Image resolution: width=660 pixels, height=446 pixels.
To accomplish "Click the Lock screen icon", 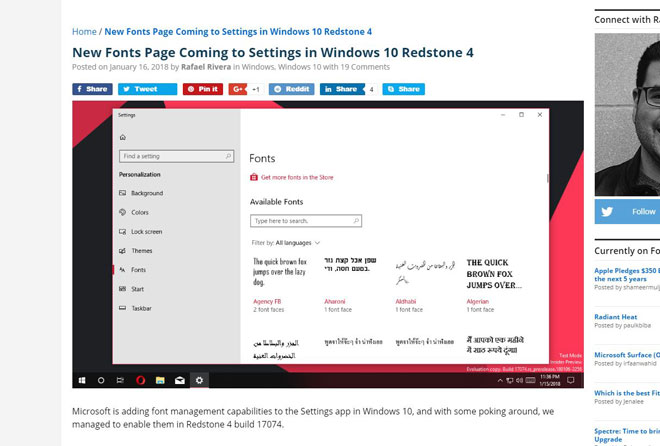I will tap(122, 231).
